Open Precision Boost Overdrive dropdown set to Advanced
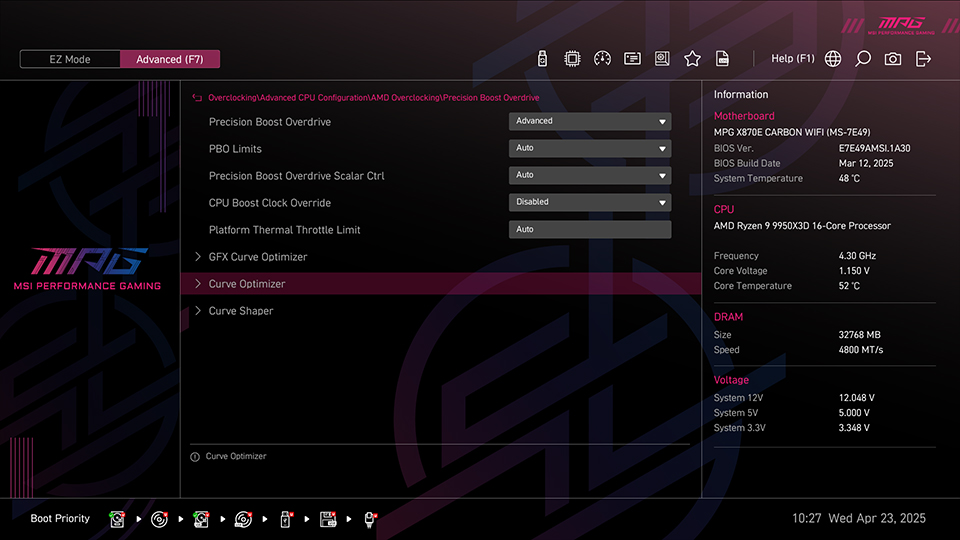The height and width of the screenshot is (540, 960). tap(590, 121)
